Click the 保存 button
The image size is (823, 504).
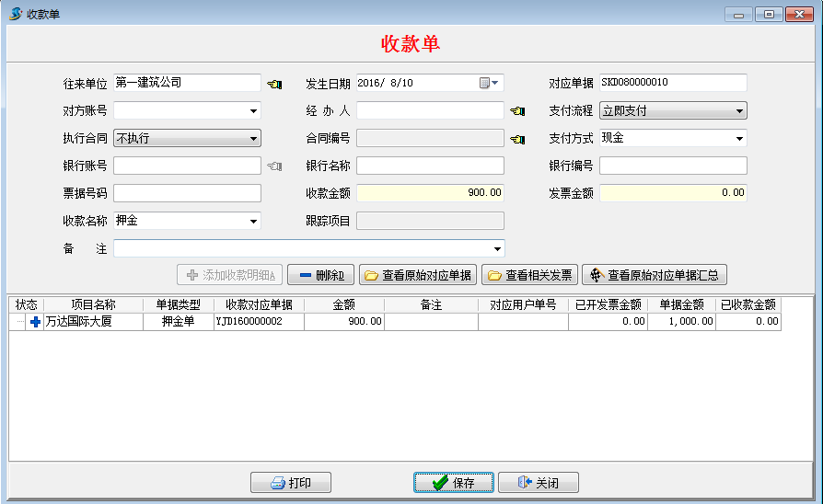pyautogui.click(x=453, y=483)
